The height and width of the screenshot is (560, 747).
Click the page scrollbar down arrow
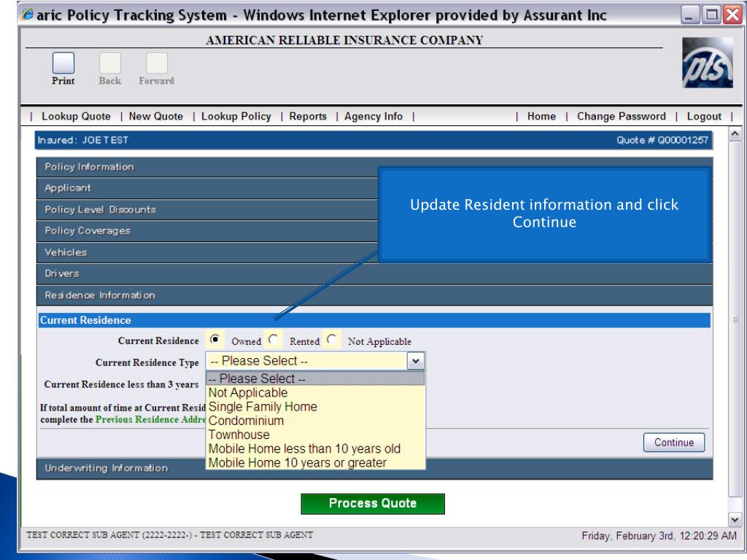click(735, 519)
